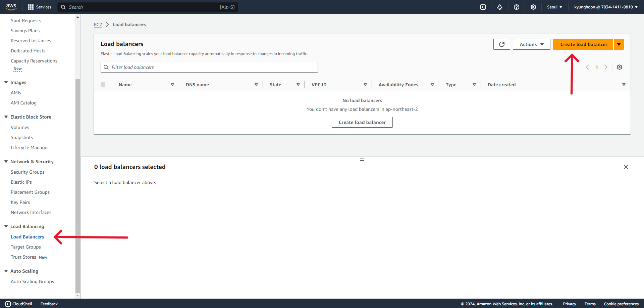Sort by Date created column arrow
644x308 pixels.
click(x=624, y=85)
